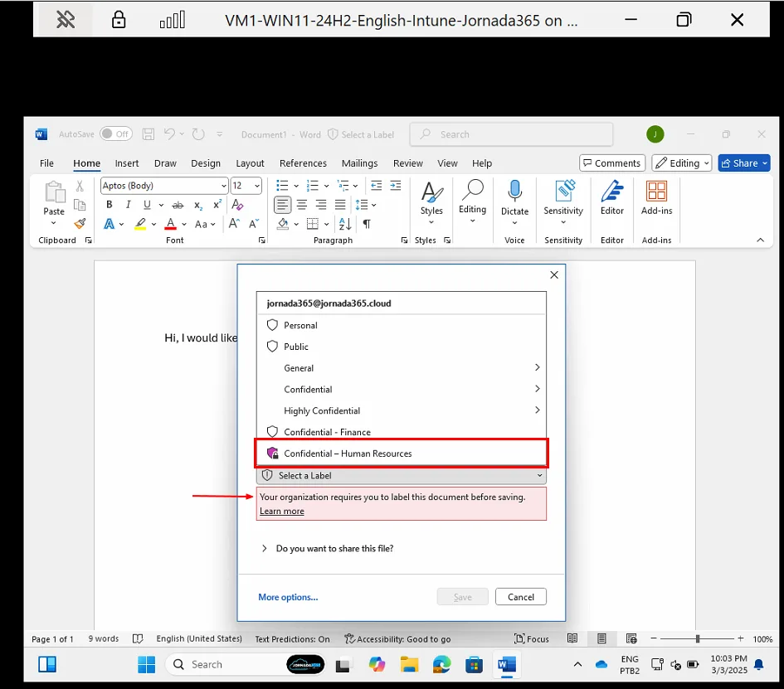Screen dimensions: 784x689
Task: Click the Word Search box
Action: click(x=511, y=134)
